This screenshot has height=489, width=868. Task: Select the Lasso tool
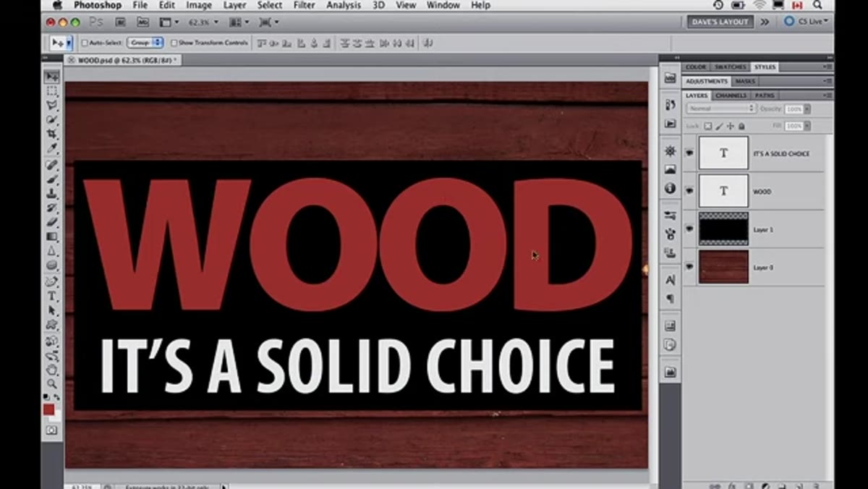tap(52, 105)
